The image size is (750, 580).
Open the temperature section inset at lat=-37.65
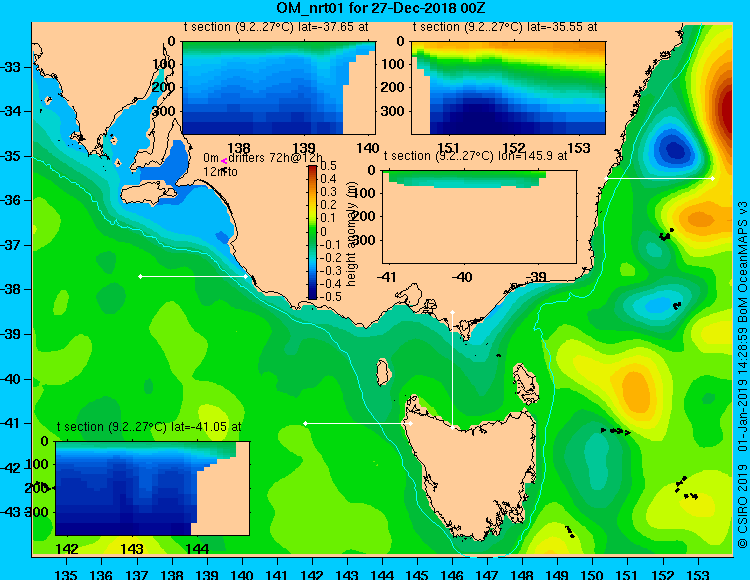279,88
